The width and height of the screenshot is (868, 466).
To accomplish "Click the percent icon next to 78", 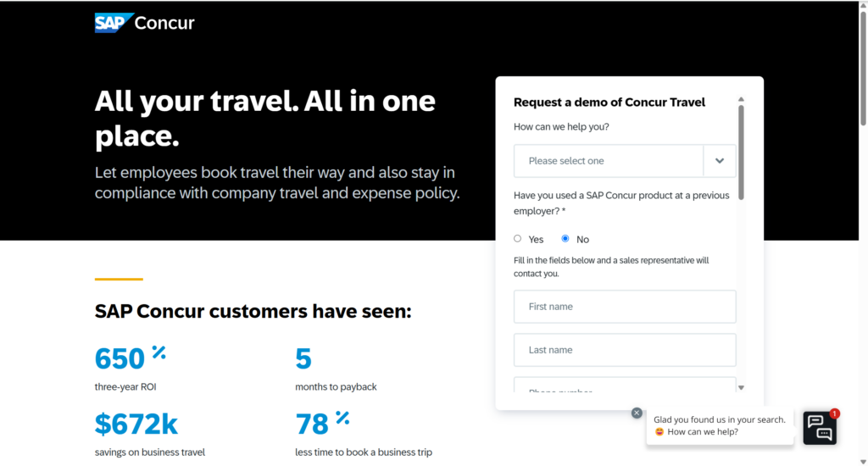I will (x=342, y=417).
